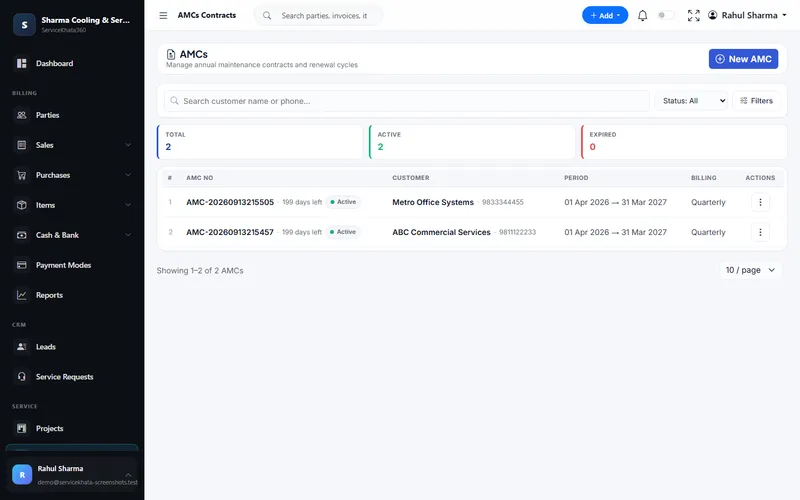800x500 pixels.
Task: Open Service Requests in sidebar
Action: tap(71, 377)
